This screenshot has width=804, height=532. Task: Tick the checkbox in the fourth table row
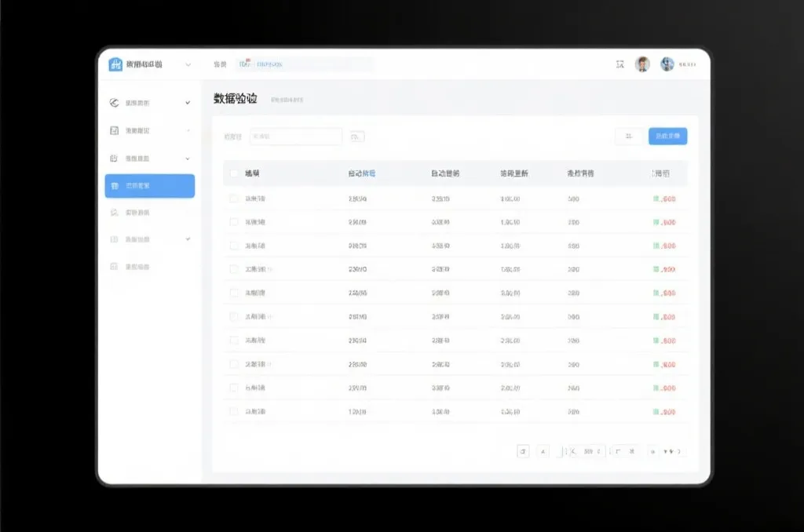234,269
